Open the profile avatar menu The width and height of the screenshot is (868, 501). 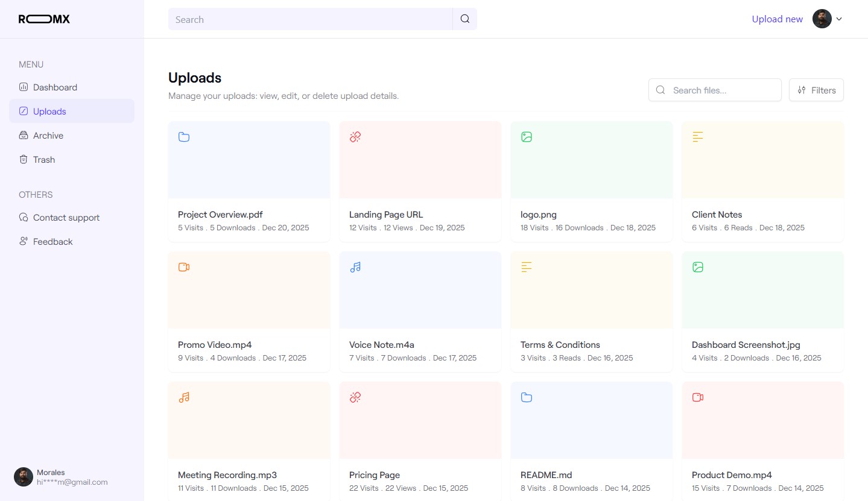[822, 19]
